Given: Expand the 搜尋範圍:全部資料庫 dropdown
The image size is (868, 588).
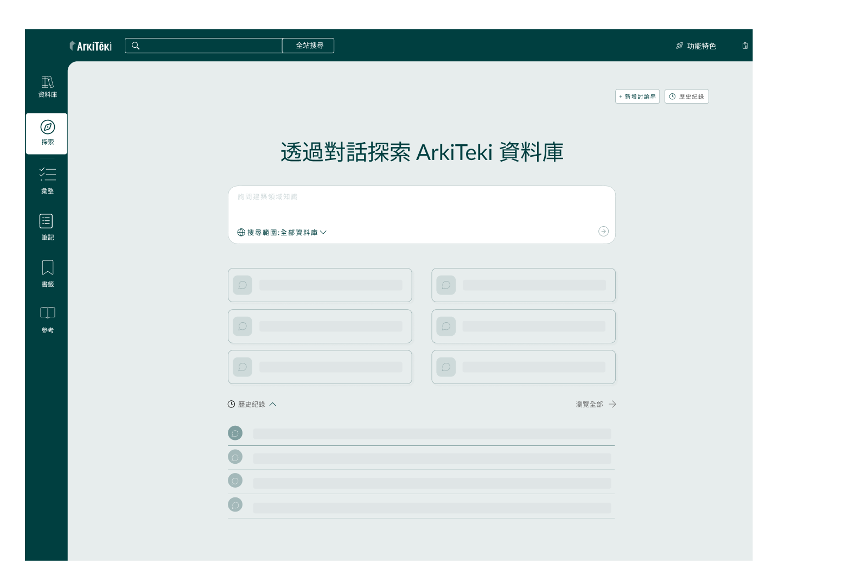Looking at the screenshot, I should pyautogui.click(x=282, y=232).
